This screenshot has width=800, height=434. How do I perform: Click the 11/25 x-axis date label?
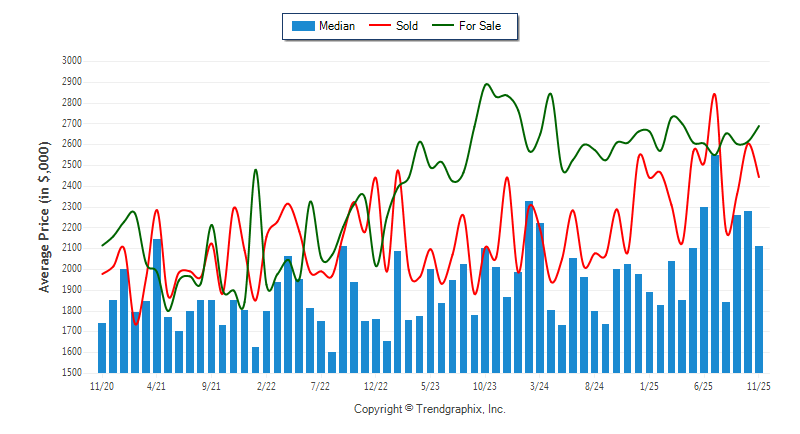coord(759,384)
